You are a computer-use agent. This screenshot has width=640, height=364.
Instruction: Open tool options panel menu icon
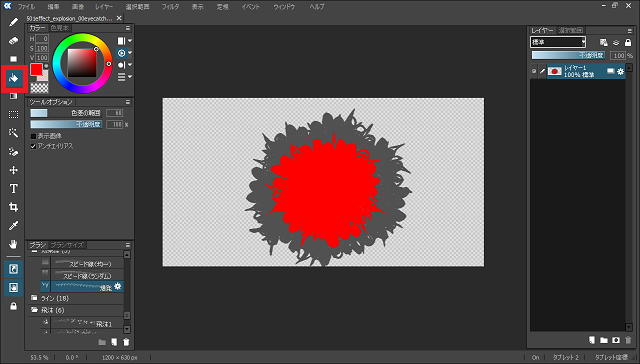(x=128, y=102)
